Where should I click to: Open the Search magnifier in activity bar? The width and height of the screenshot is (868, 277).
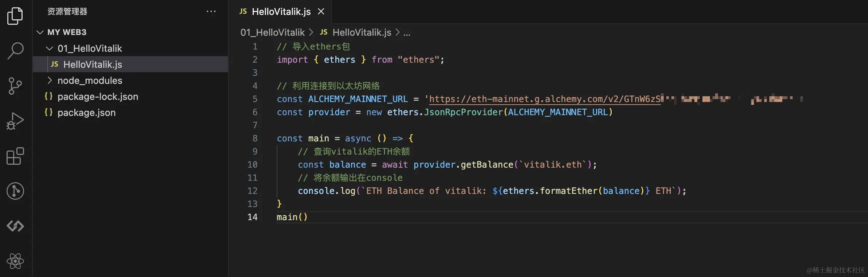click(x=15, y=51)
